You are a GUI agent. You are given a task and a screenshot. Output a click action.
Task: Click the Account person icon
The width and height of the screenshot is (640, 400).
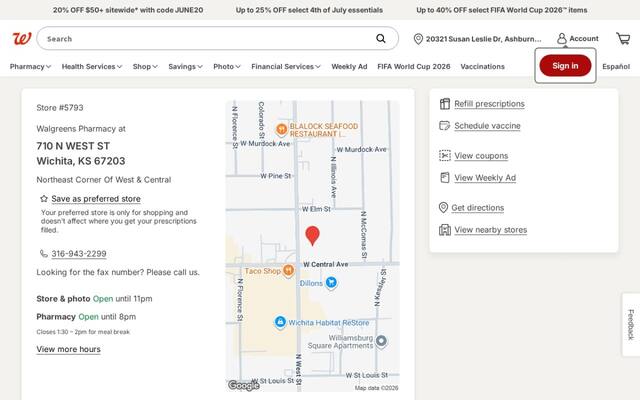[562, 38]
